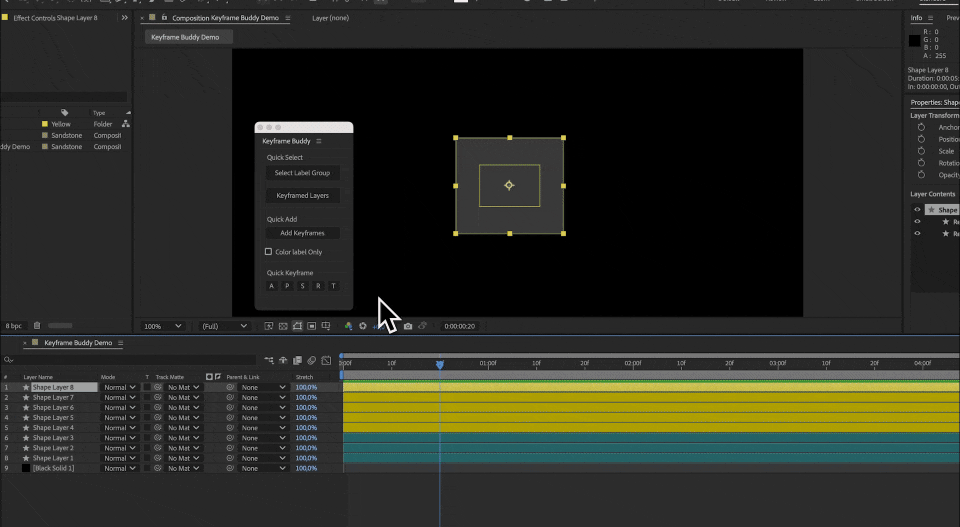Open track matte dropdown for Shape Layer 7
The height and width of the screenshot is (527, 960).
(x=184, y=397)
